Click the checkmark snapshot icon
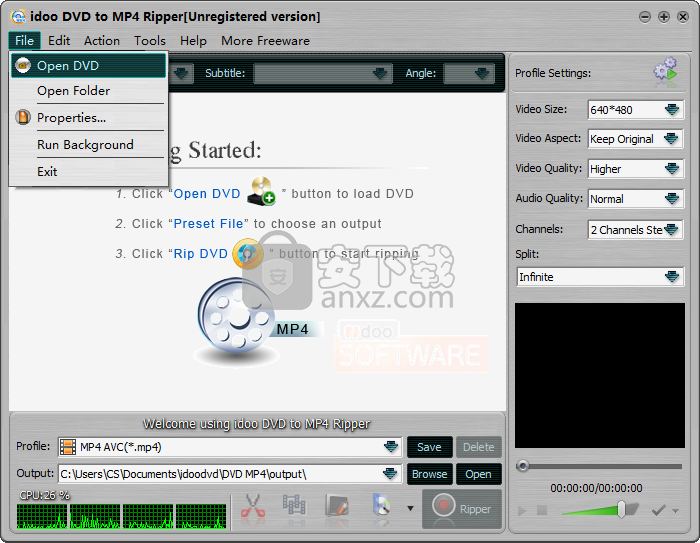 tap(659, 510)
